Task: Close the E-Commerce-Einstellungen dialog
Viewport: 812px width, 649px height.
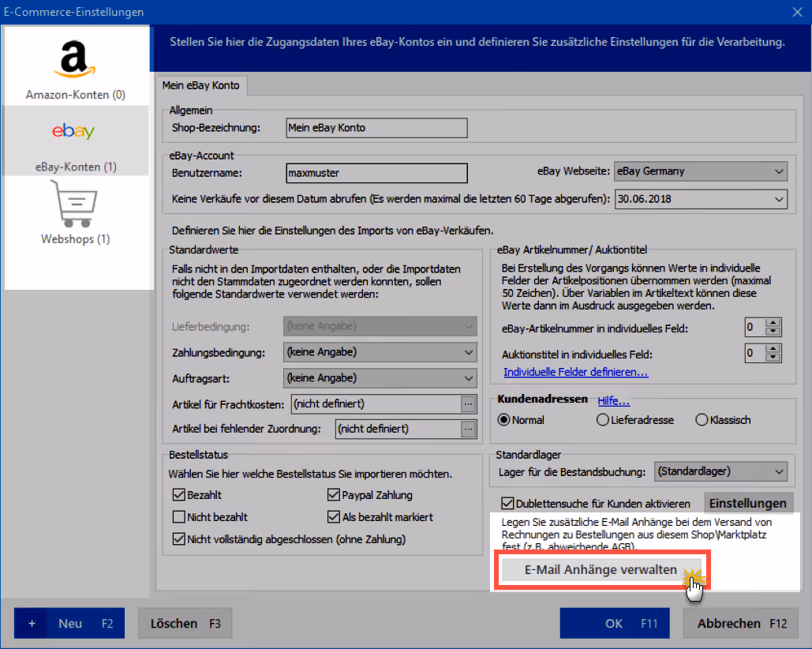Action: pos(797,12)
